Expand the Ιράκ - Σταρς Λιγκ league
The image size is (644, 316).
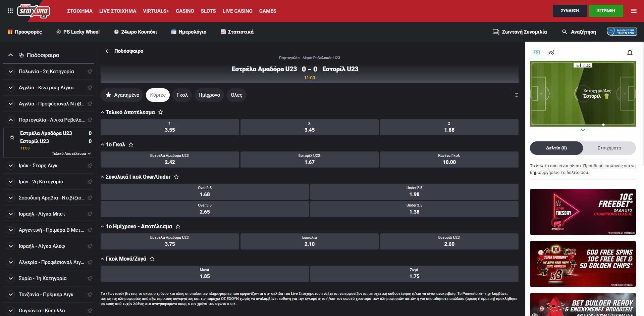coord(11,166)
